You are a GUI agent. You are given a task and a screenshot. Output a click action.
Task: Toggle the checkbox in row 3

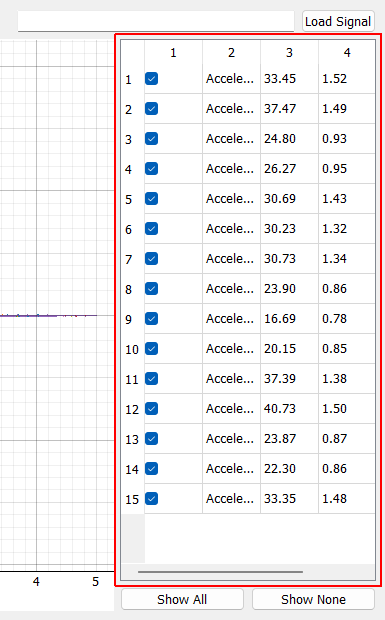(151, 139)
